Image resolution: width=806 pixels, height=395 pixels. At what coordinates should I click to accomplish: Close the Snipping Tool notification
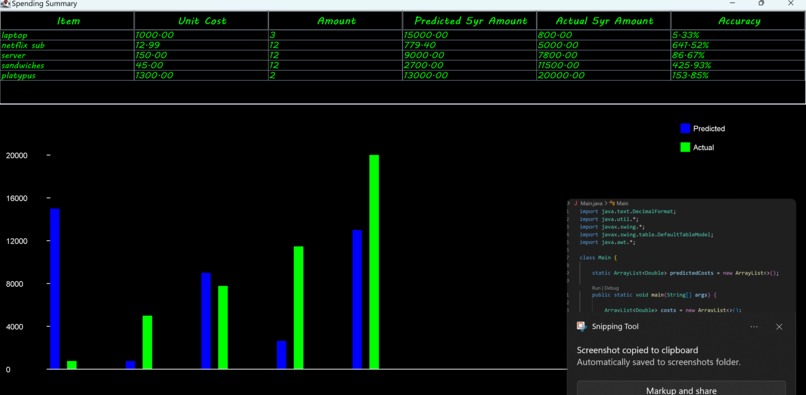779,327
